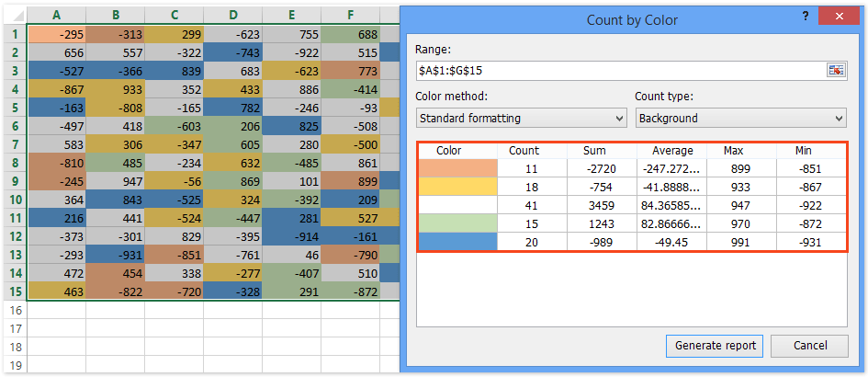Click the Average column header

tap(671, 151)
